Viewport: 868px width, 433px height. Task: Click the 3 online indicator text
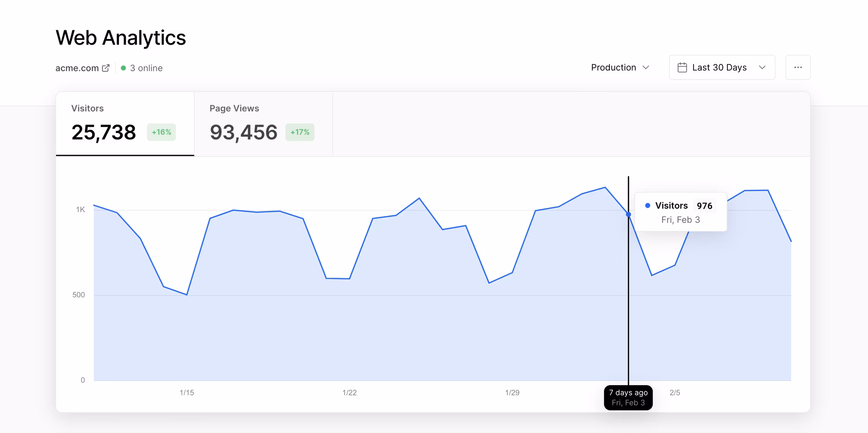tap(146, 68)
